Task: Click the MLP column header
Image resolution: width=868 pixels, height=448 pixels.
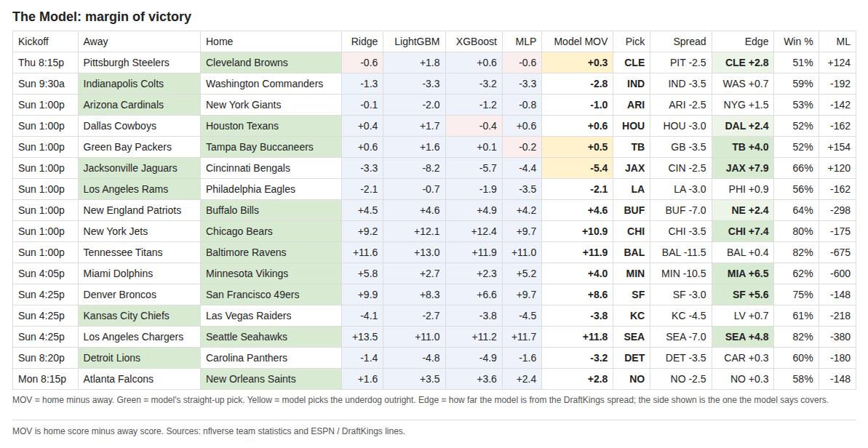Action: [x=522, y=41]
